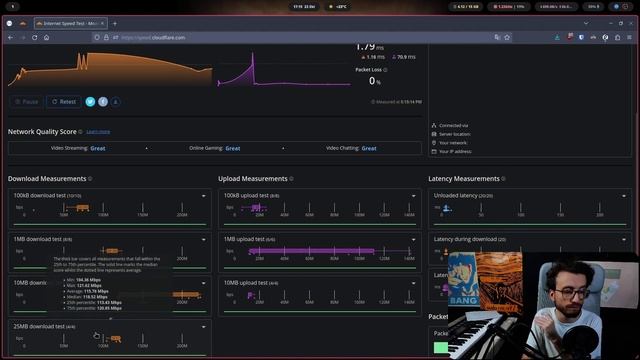Viewport: 640px width, 360px height.
Task: Go back with the browser back arrow
Action: coord(11,38)
